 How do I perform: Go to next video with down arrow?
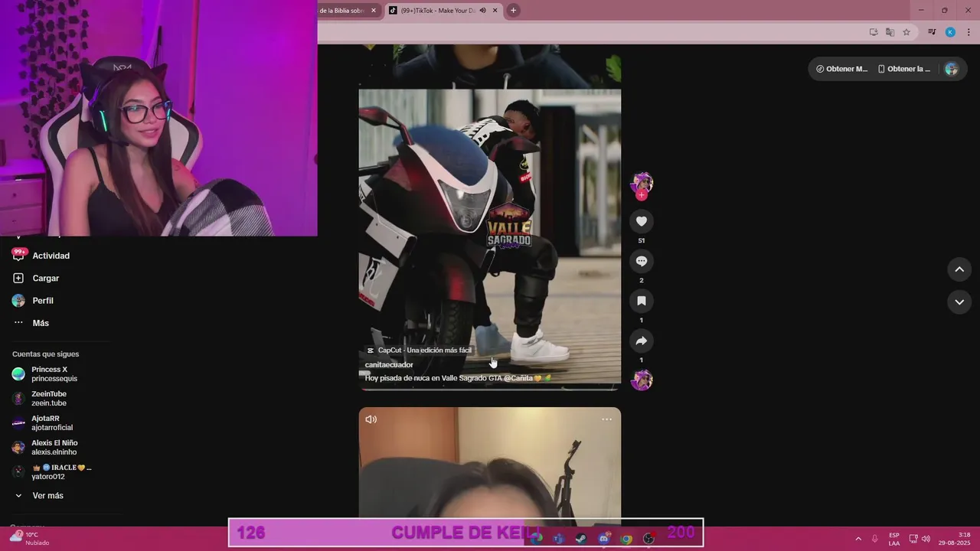tap(959, 302)
